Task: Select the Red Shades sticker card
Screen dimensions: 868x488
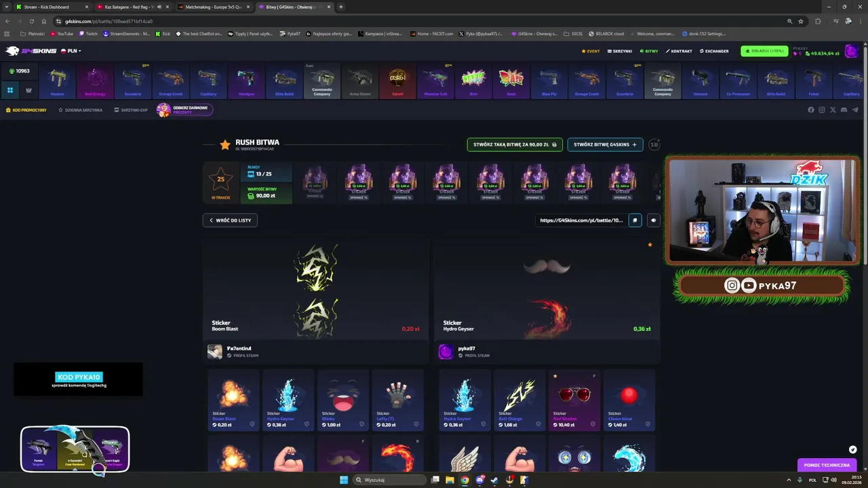Action: click(574, 401)
